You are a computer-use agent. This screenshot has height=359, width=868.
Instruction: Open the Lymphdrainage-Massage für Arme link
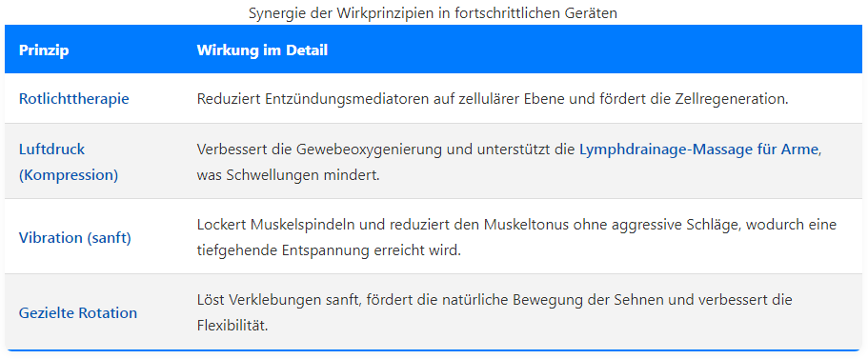(698, 150)
